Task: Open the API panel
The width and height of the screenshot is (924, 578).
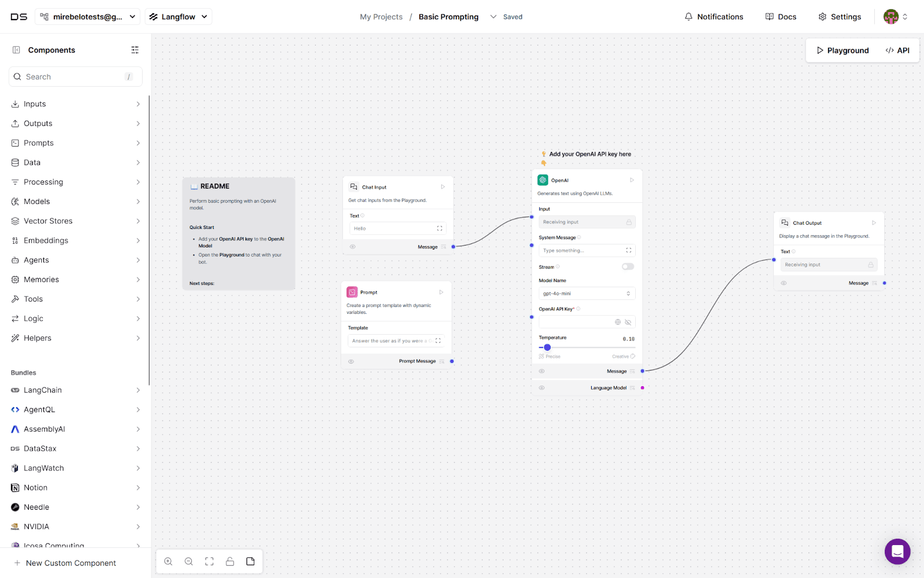Action: click(897, 50)
